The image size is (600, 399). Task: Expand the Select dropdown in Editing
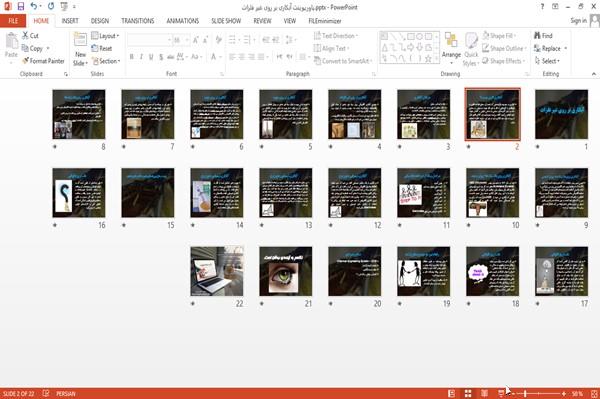547,61
